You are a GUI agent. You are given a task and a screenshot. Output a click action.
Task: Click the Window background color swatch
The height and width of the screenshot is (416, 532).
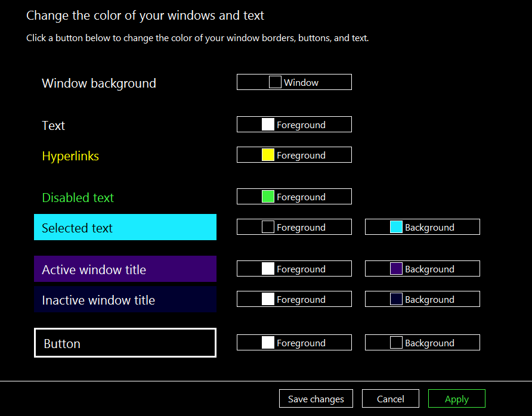pos(294,82)
